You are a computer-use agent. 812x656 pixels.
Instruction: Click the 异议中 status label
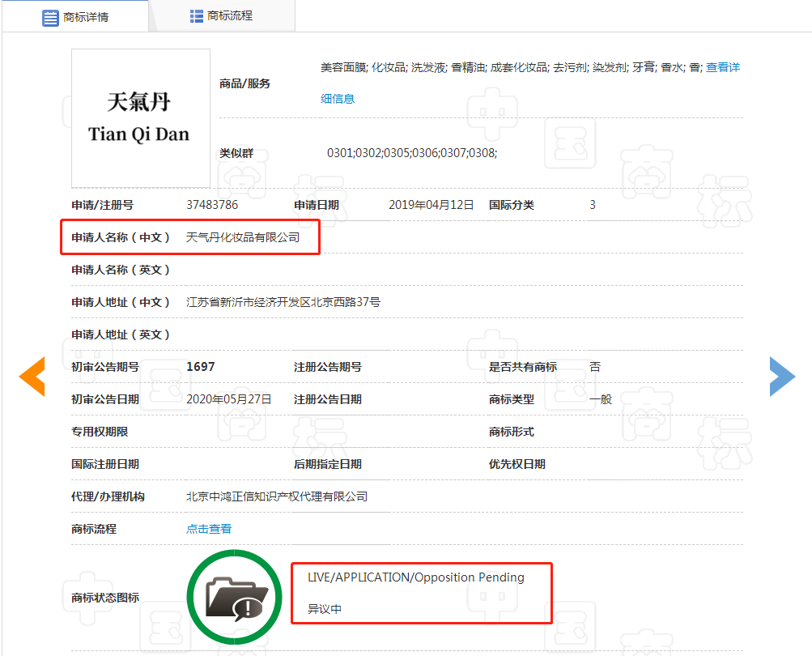[x=325, y=609]
